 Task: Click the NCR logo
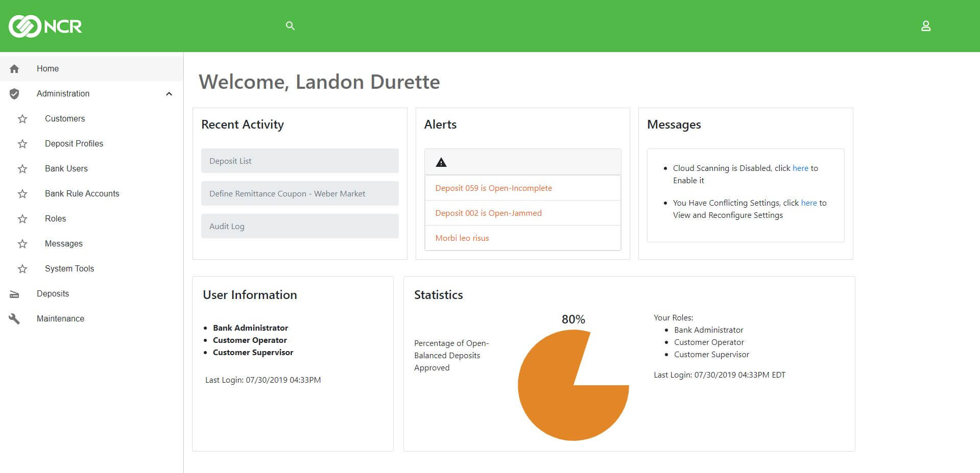pos(45,26)
